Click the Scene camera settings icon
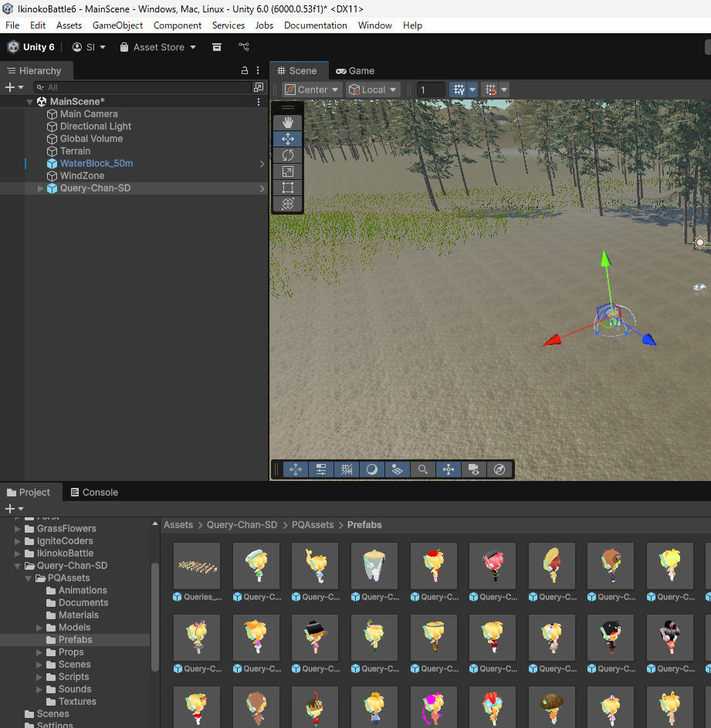Screen dimensions: 711x728 pos(474,469)
